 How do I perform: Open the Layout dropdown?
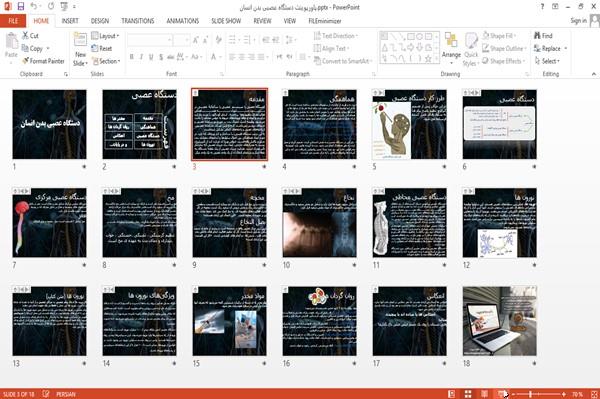[x=105, y=36]
